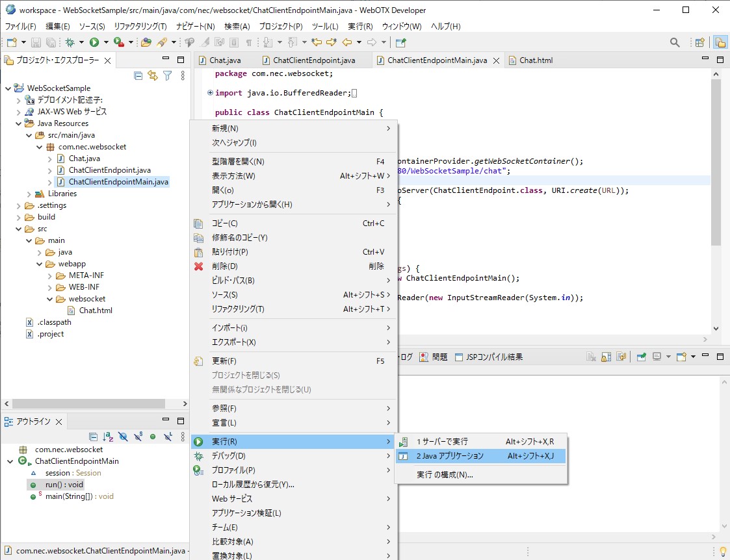Maximize the console view
This screenshot has height=560, width=730.
click(720, 356)
